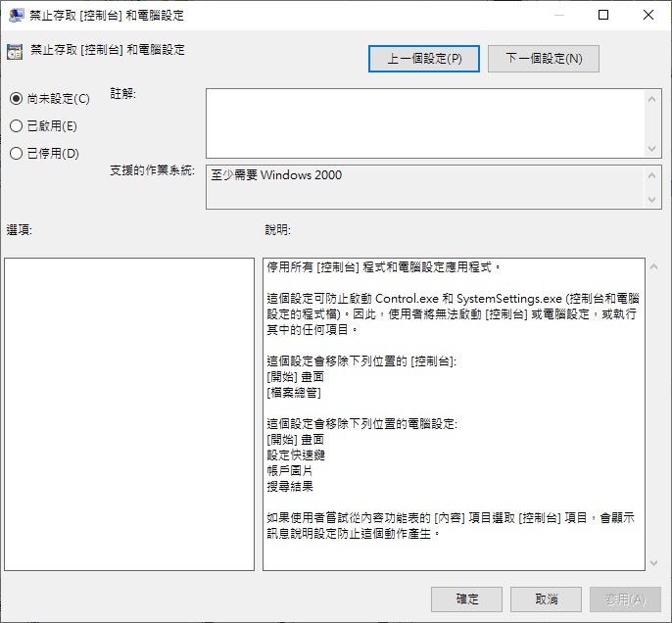Click the up arrow of 註解 scrollbar
The image size is (672, 623).
[651, 99]
